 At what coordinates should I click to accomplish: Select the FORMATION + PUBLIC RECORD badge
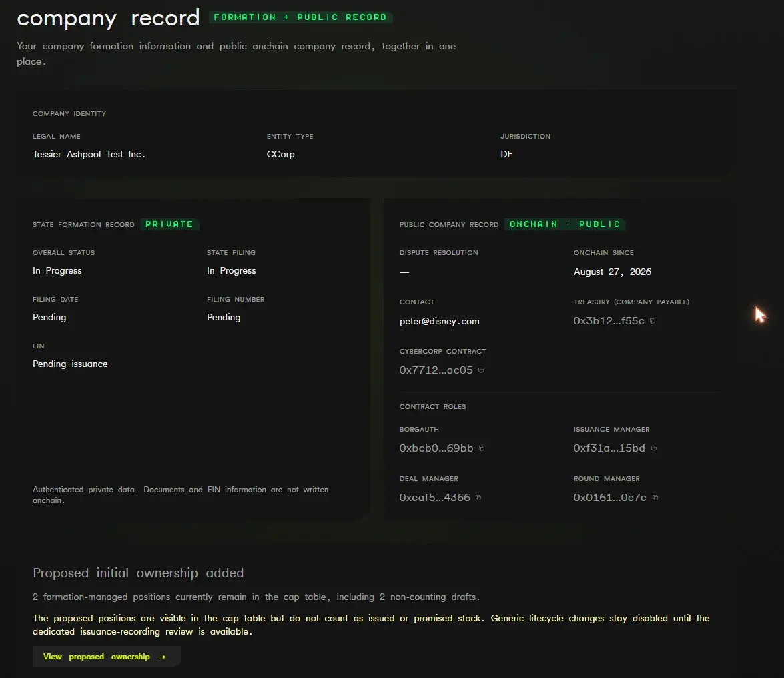pyautogui.click(x=300, y=17)
